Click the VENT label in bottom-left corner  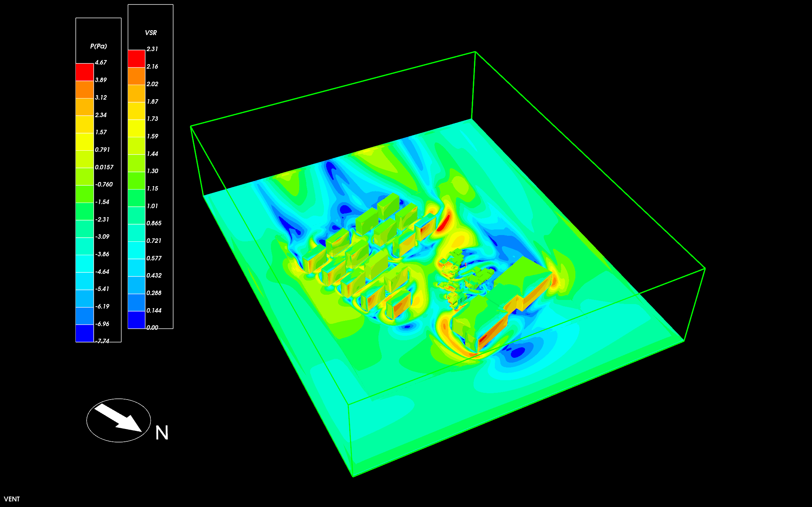(12, 499)
